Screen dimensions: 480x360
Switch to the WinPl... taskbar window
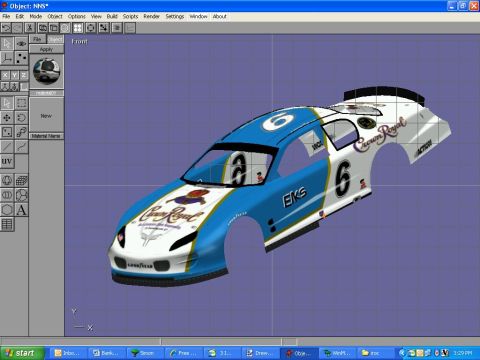tap(338, 353)
